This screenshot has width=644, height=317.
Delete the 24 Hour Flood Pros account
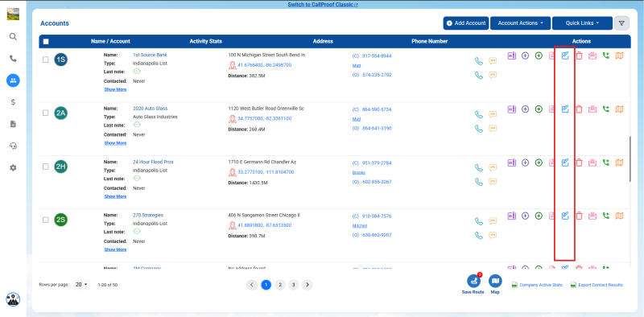coord(579,163)
